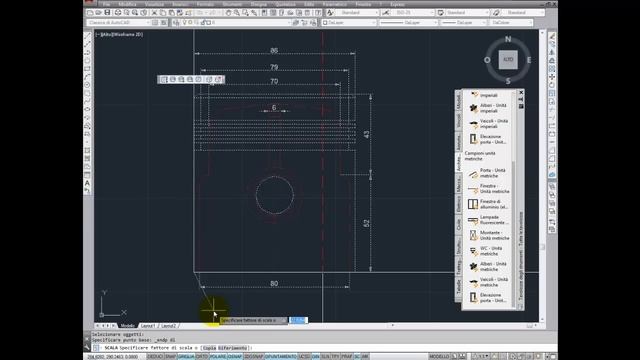This screenshot has width=640, height=360.
Task: Choose the Copia option in command line
Action: 209,348
